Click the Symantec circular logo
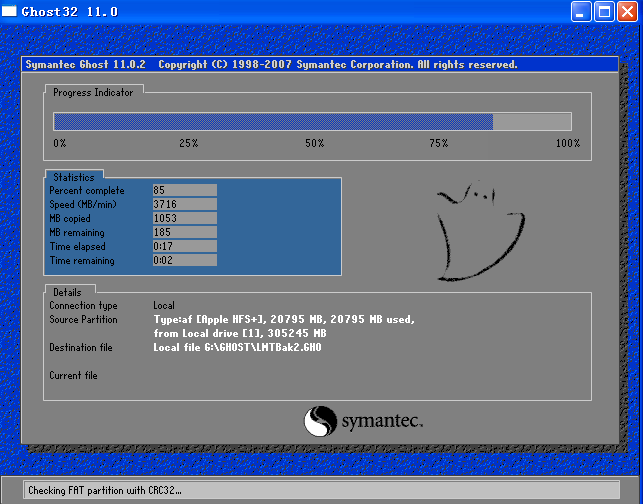This screenshot has width=643, height=504. (320, 421)
